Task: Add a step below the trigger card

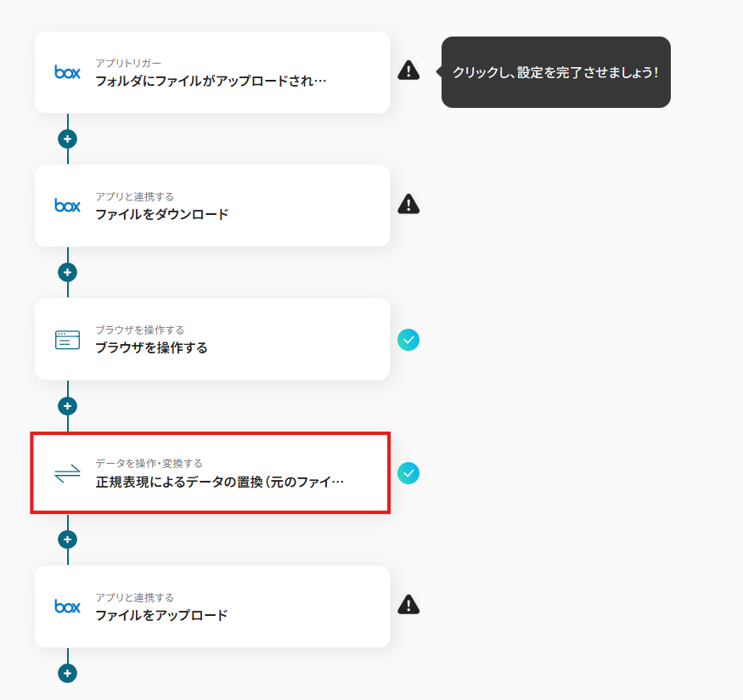Action: 67,138
